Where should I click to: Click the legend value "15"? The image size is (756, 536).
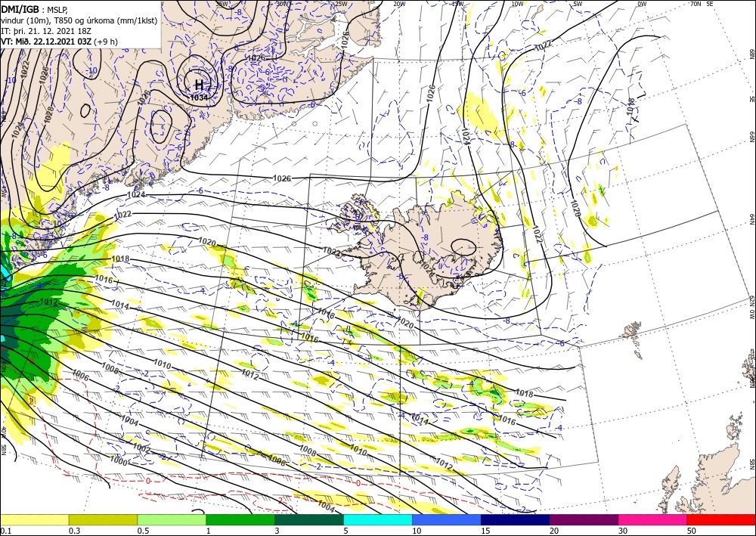coord(485,531)
